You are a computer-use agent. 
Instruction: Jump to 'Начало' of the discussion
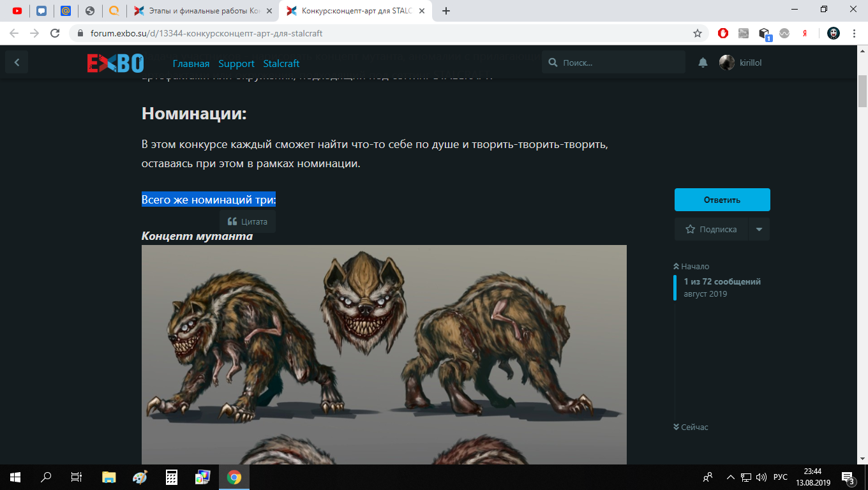(691, 266)
